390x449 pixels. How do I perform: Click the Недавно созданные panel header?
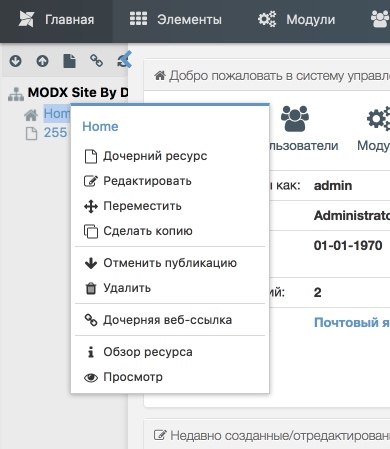(x=267, y=435)
